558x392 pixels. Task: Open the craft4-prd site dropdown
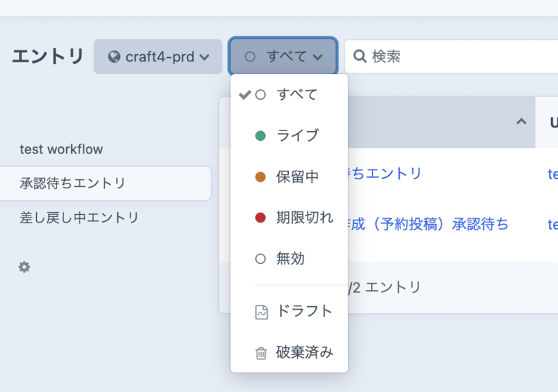(x=158, y=56)
